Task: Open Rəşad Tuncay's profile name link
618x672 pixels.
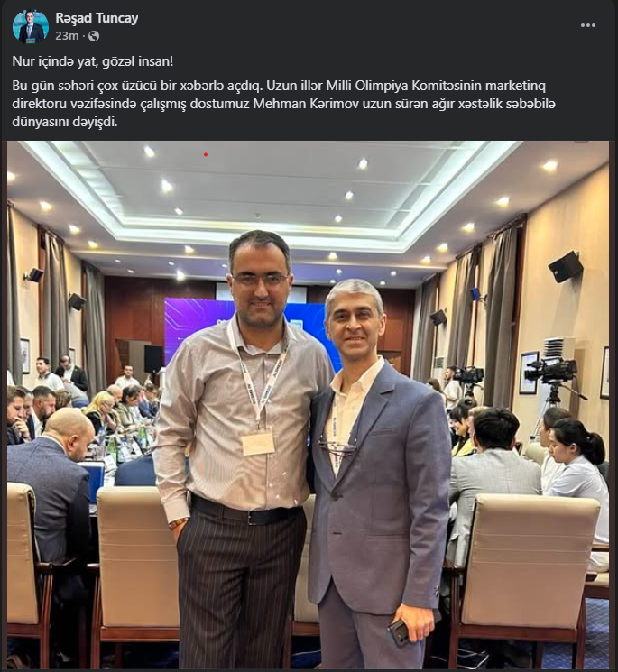Action: point(97,18)
